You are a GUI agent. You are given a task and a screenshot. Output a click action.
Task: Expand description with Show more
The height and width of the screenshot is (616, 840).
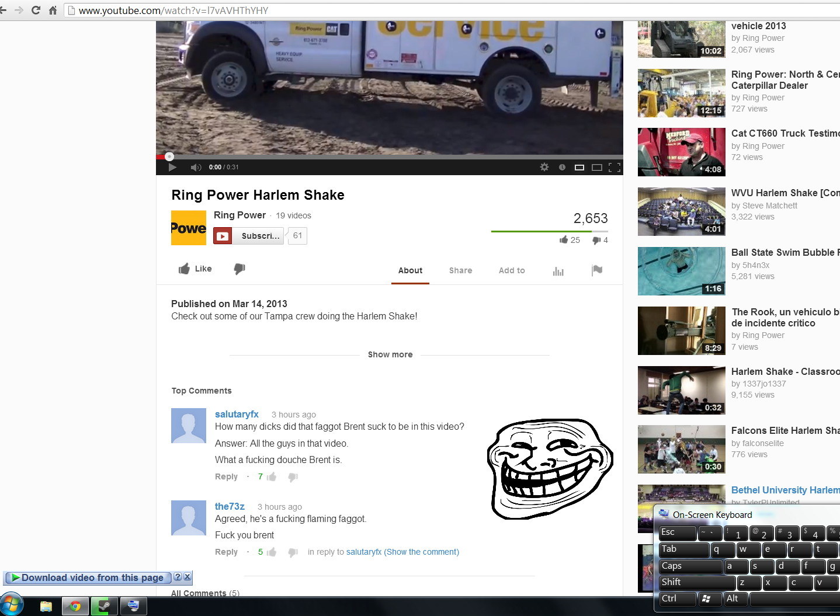click(x=390, y=354)
